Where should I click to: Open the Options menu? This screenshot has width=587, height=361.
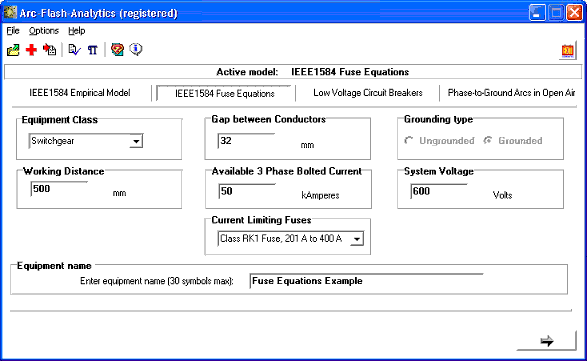click(x=44, y=31)
